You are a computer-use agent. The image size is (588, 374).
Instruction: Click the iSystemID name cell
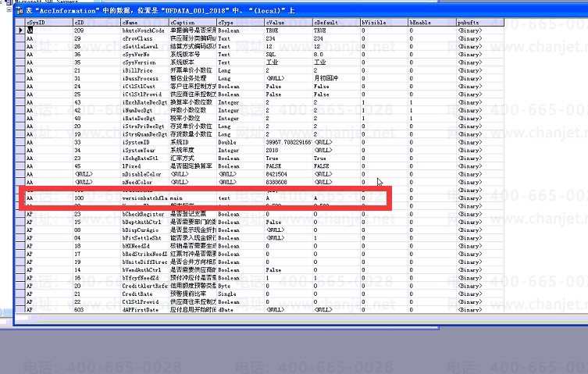point(145,142)
